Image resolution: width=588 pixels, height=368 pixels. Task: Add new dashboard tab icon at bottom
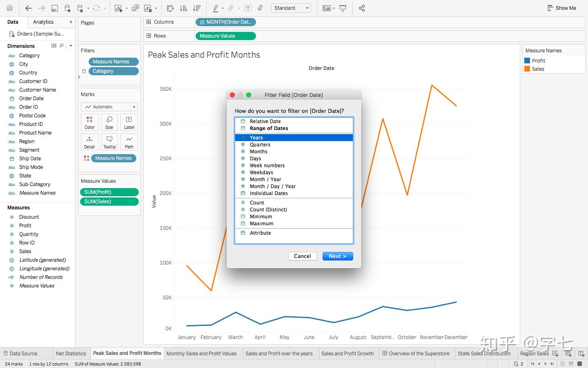tap(568, 353)
